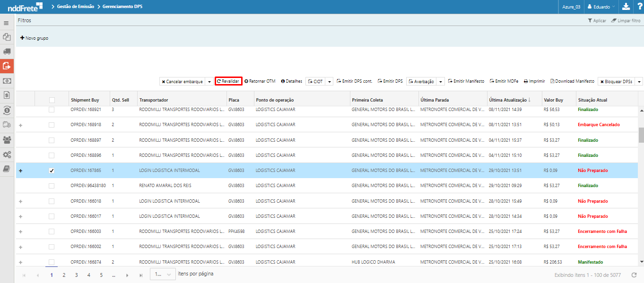
Task: Click the Revalidar button
Action: pyautogui.click(x=228, y=81)
